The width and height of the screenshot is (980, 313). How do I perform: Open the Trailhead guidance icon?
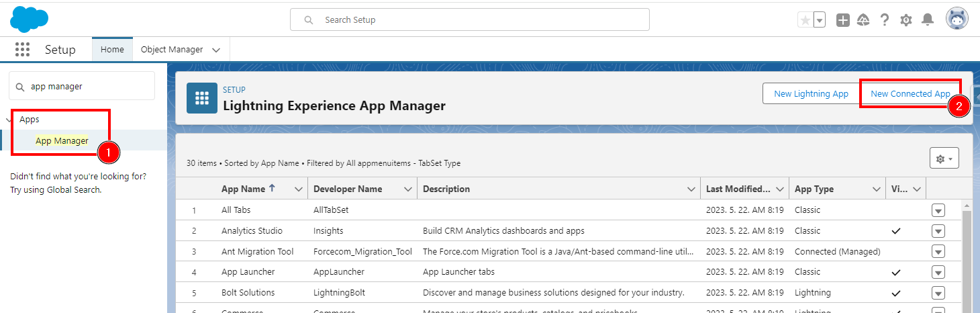coord(863,20)
